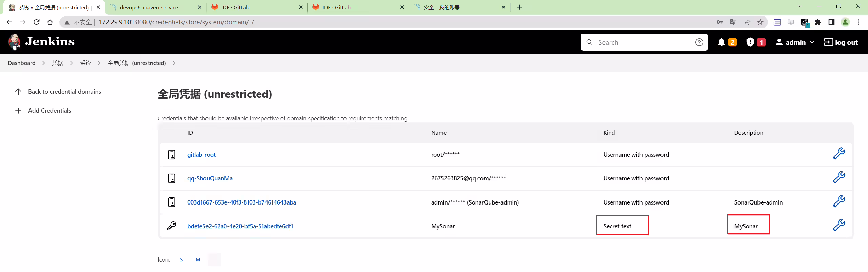Open the gitlab-root credential link
The image size is (868, 272).
201,155
